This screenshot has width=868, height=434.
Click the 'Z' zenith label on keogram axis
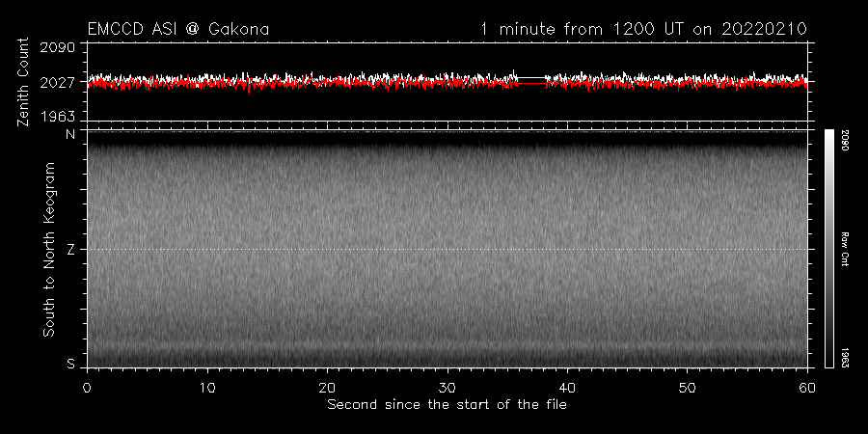tap(70, 249)
